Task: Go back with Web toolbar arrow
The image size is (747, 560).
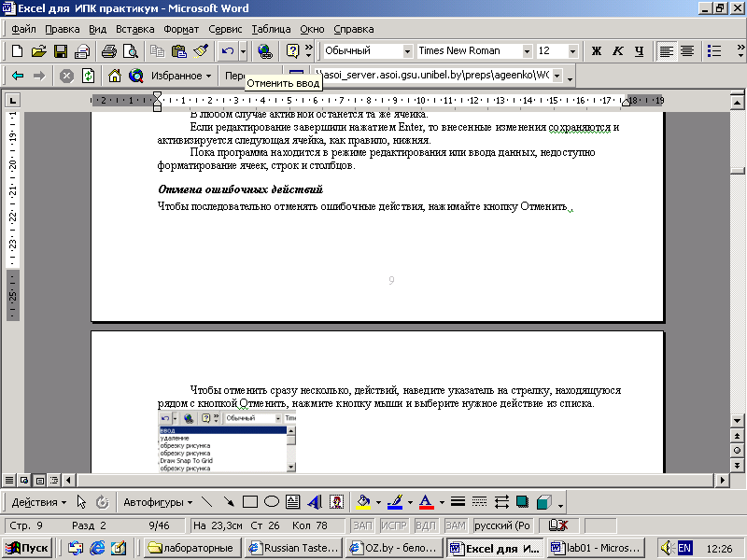Action: coord(18,76)
